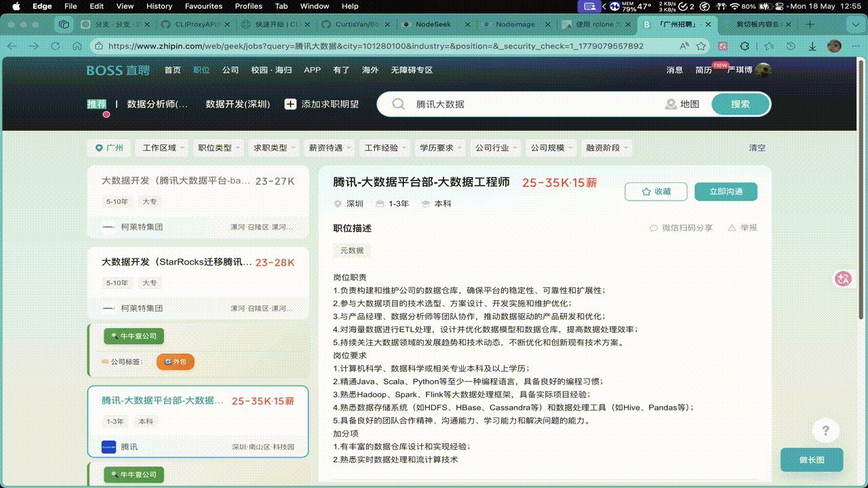
Task: Open the Profiles menu
Action: pos(249,6)
